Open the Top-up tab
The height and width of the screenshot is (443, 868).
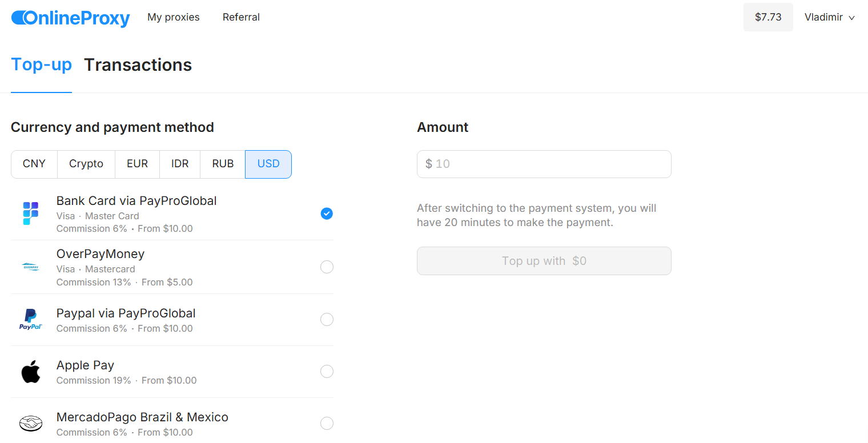[x=41, y=65]
